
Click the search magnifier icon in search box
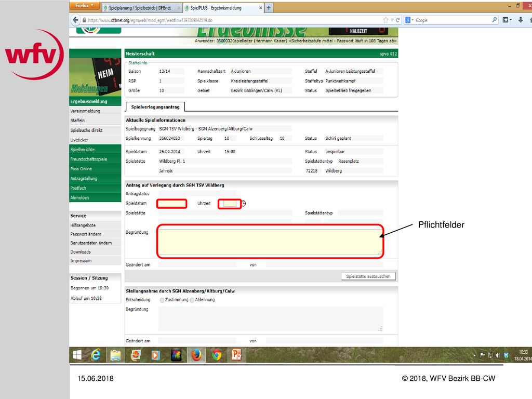495,20
